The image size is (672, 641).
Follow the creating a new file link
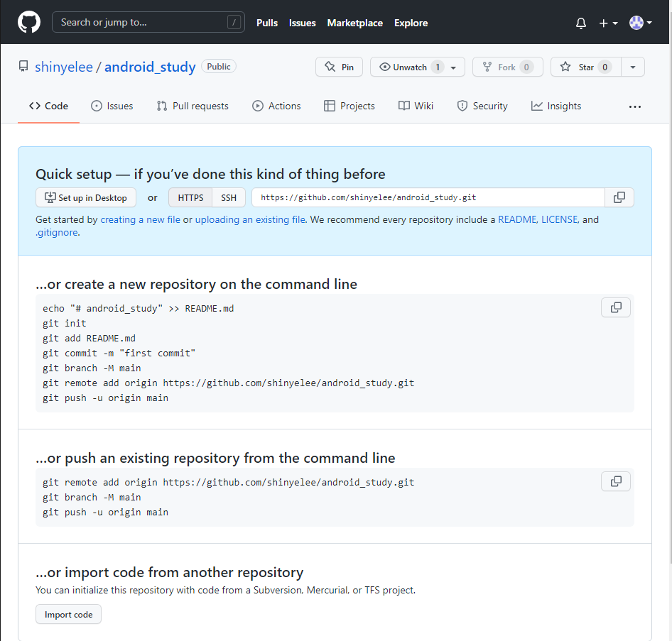[140, 219]
